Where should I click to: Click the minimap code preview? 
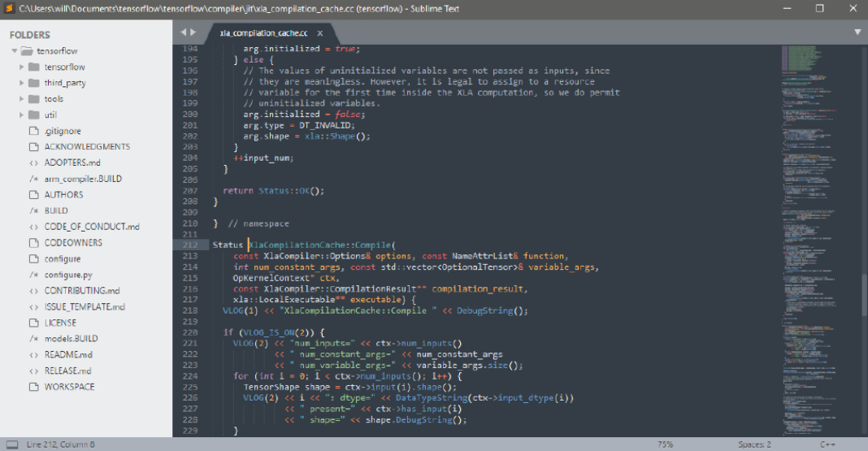814,163
